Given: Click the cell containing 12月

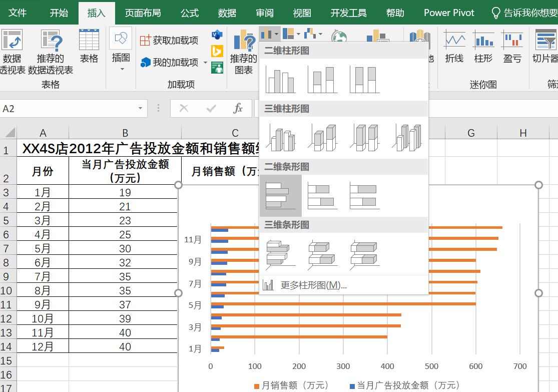Looking at the screenshot, I should tap(43, 346).
